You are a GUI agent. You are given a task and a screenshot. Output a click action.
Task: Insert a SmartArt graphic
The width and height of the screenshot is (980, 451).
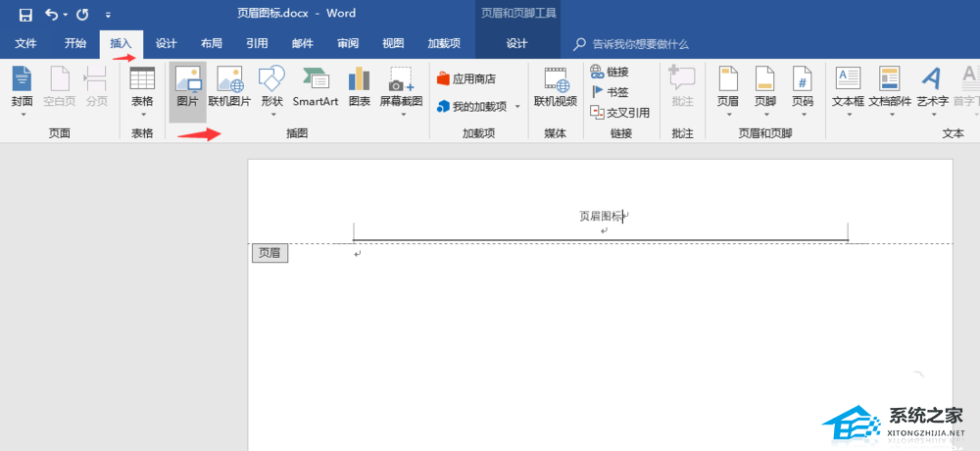[x=316, y=86]
